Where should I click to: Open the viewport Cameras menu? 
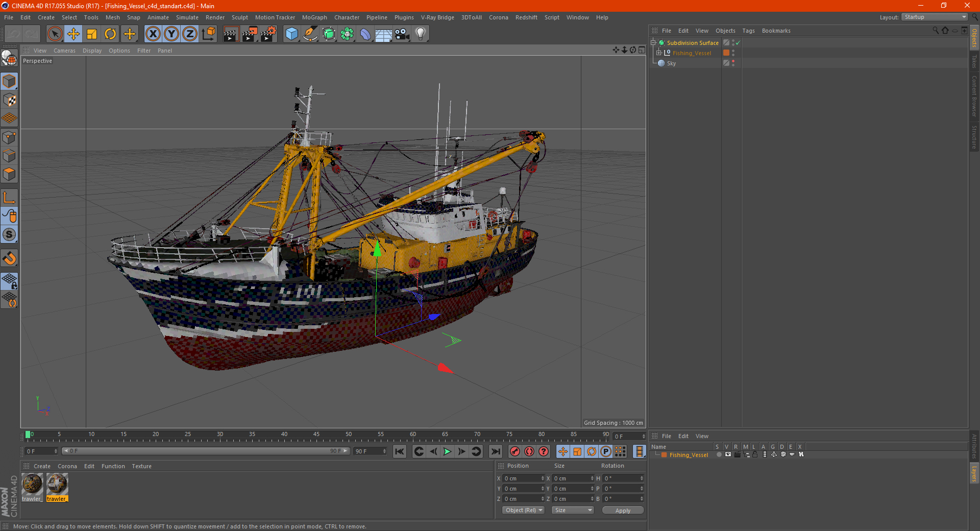tap(64, 51)
